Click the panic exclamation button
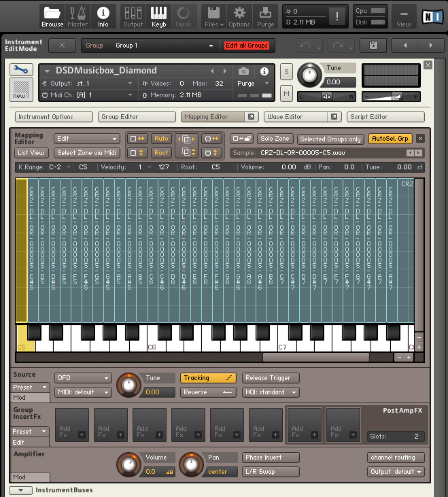Viewport: 448px width, 497px height. click(337, 16)
